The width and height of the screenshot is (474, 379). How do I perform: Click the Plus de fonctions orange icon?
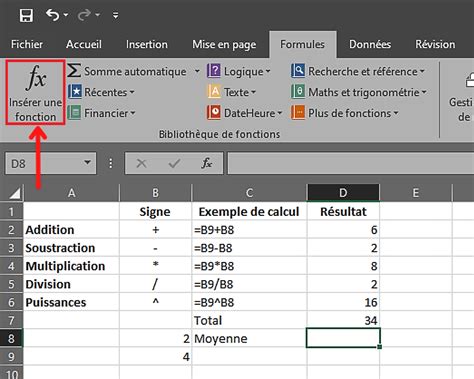pyautogui.click(x=298, y=113)
